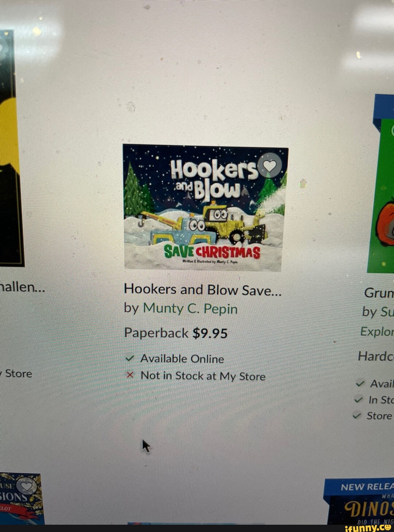The width and height of the screenshot is (394, 532).
Task: Click the Available Online checkmark icon
Action: pyautogui.click(x=130, y=359)
